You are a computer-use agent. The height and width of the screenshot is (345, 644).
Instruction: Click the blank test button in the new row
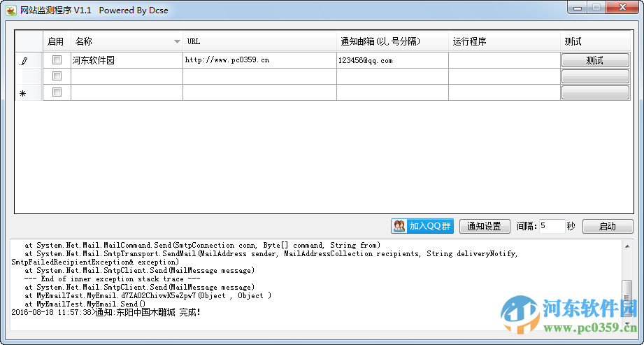595,92
